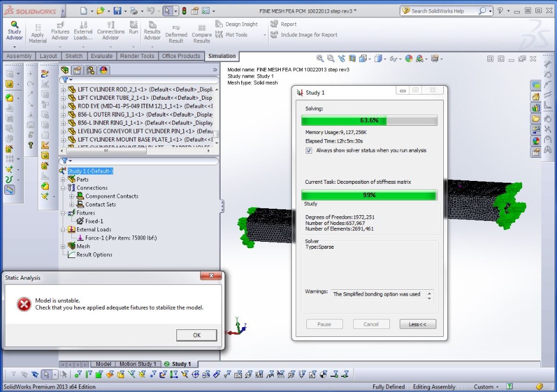Toggle Always show solver status checkbox

coord(309,151)
